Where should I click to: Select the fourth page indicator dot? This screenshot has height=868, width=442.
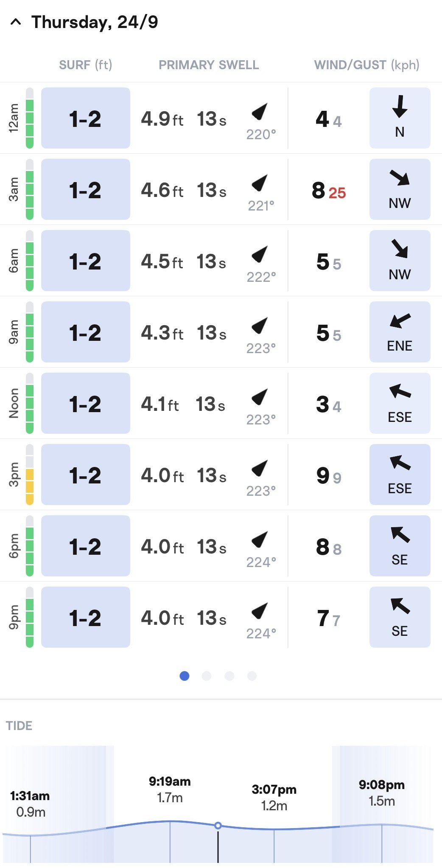coord(252,676)
